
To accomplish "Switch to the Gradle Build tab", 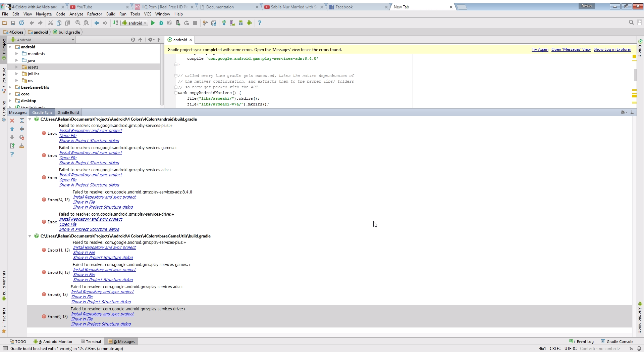I will 68,113.
